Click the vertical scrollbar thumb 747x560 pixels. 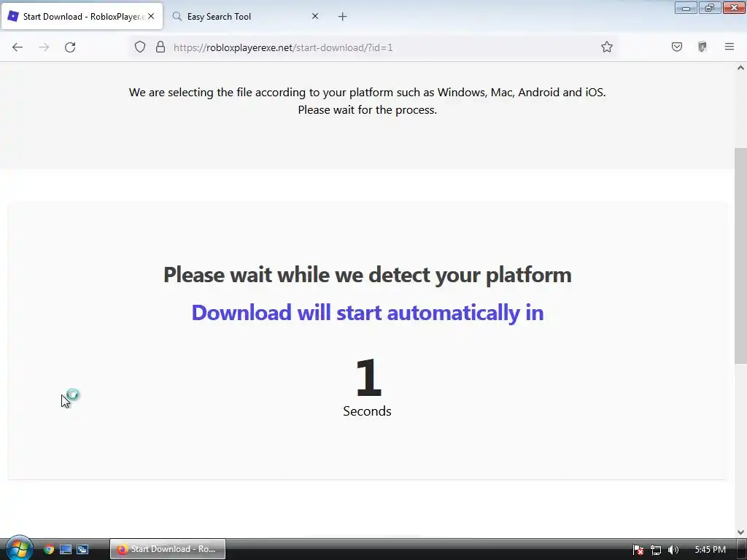point(740,256)
